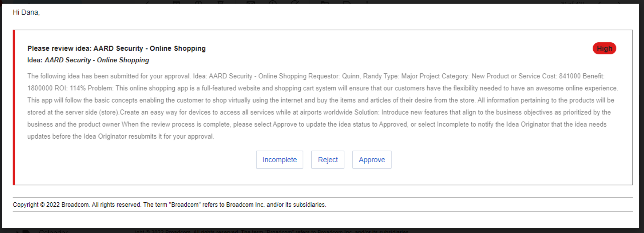Click the red High priority badge
This screenshot has height=233, width=644.
(x=604, y=48)
